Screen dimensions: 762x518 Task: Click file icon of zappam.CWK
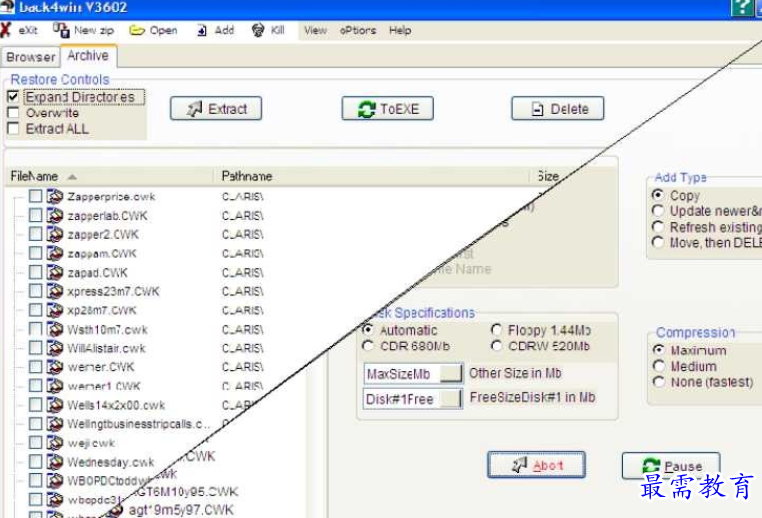point(55,253)
